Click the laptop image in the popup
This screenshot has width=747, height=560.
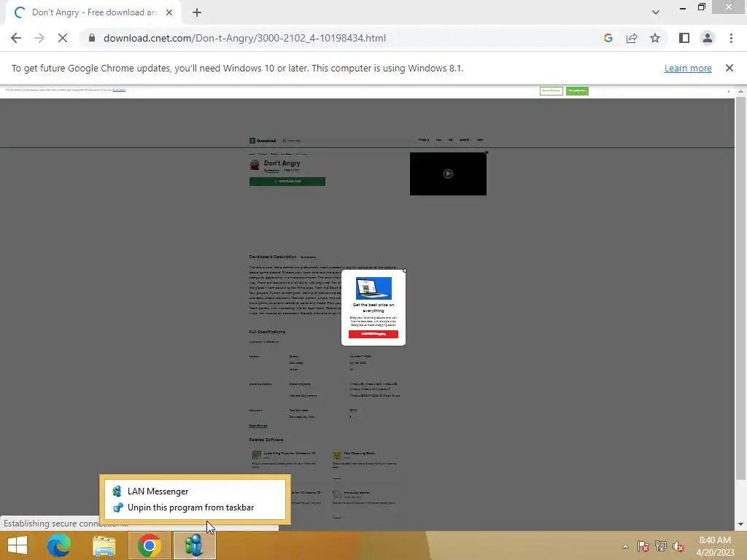pyautogui.click(x=373, y=288)
